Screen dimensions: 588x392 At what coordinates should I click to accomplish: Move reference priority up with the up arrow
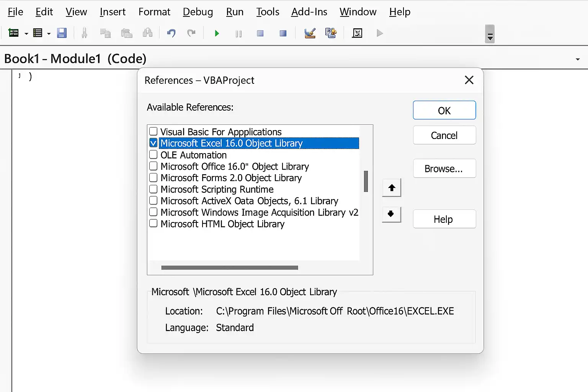pos(392,188)
